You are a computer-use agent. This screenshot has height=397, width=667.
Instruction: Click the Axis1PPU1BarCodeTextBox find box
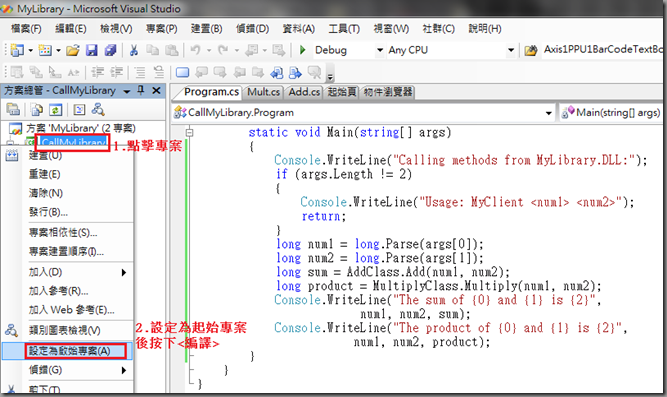point(603,50)
